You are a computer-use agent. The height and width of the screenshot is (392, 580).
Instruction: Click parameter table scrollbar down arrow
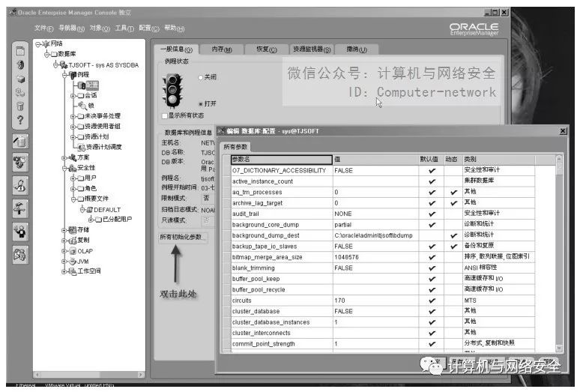point(559,348)
